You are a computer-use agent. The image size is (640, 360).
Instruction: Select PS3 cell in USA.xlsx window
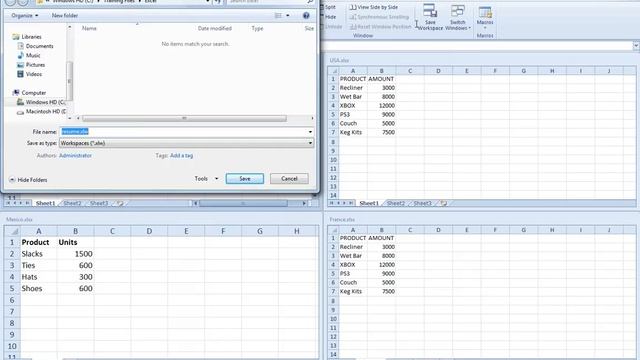[353, 115]
